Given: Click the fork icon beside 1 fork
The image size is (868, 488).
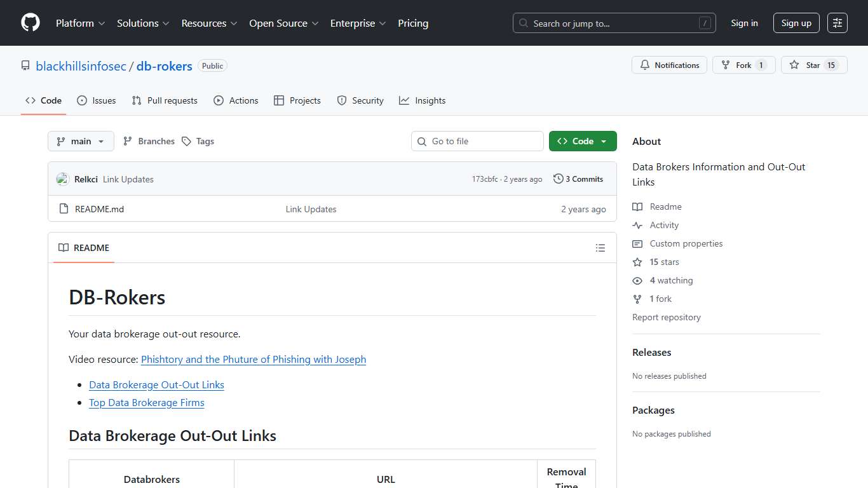Looking at the screenshot, I should (637, 299).
